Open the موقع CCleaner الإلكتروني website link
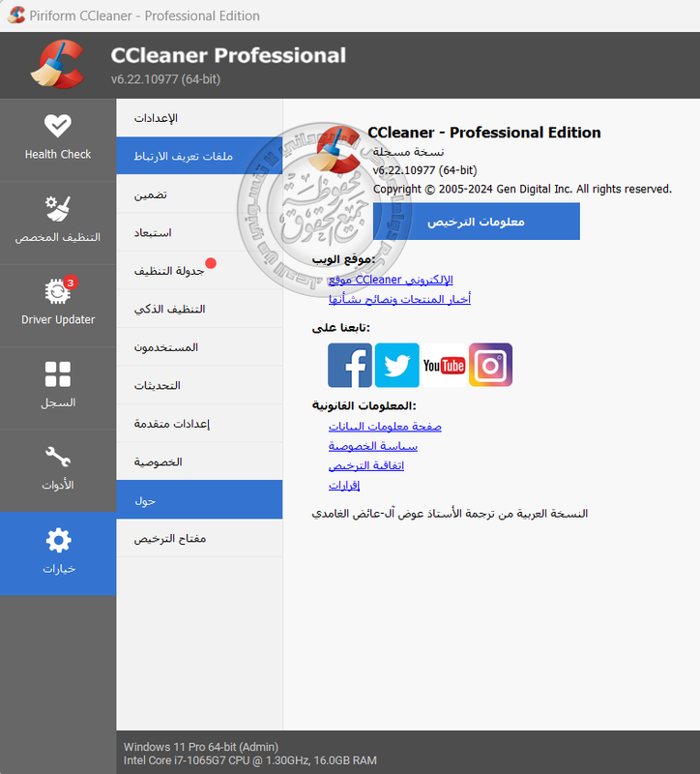Screen dimensions: 700x774 pyautogui.click(x=391, y=280)
